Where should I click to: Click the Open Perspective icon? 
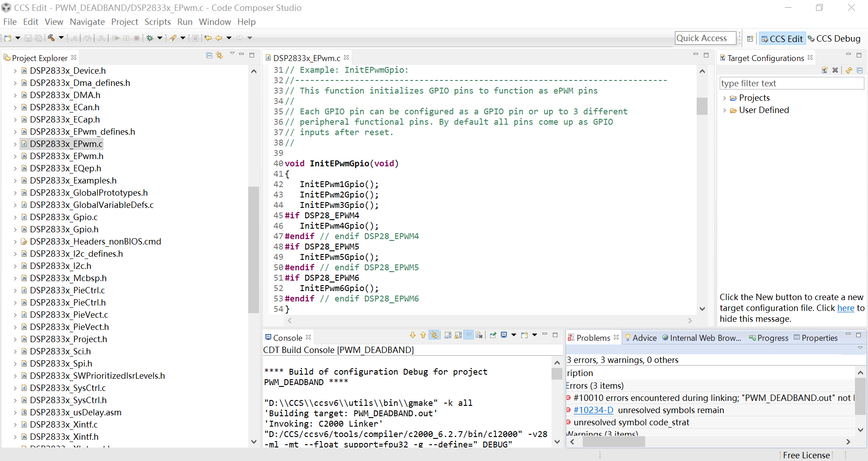point(750,39)
